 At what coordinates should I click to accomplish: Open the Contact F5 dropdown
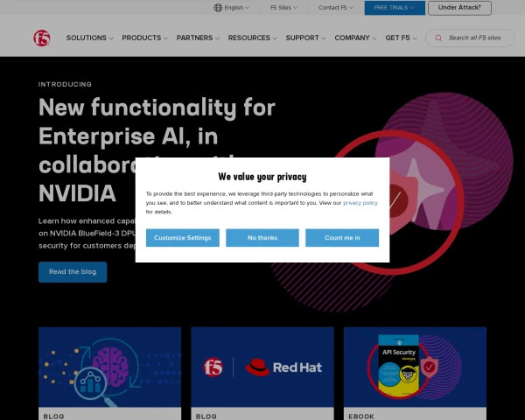[x=335, y=8]
